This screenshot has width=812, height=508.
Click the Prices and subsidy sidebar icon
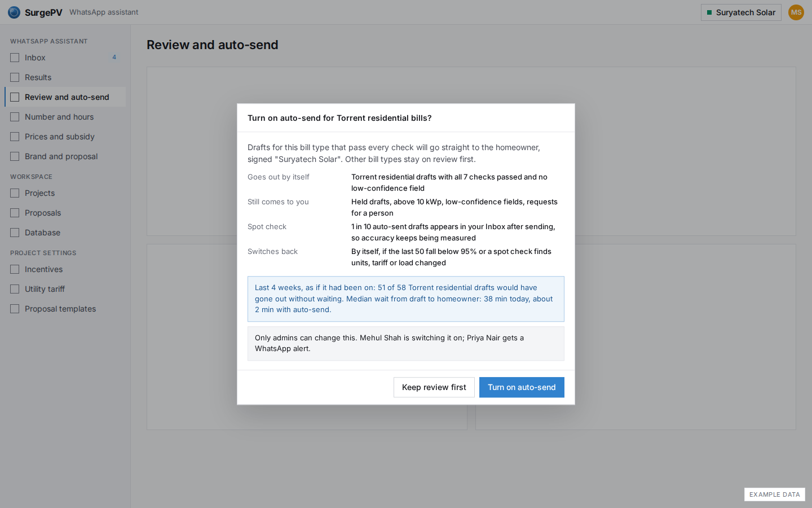click(15, 137)
